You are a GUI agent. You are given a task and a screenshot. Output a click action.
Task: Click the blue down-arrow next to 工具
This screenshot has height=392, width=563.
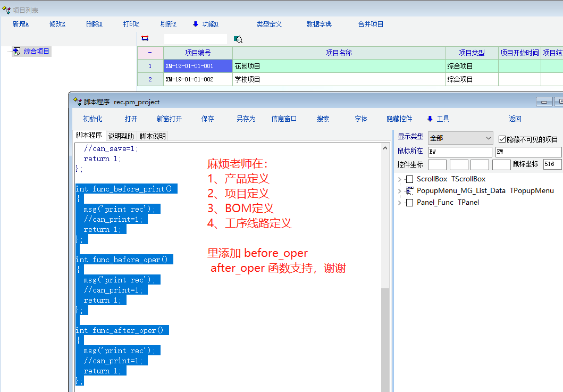pos(430,119)
